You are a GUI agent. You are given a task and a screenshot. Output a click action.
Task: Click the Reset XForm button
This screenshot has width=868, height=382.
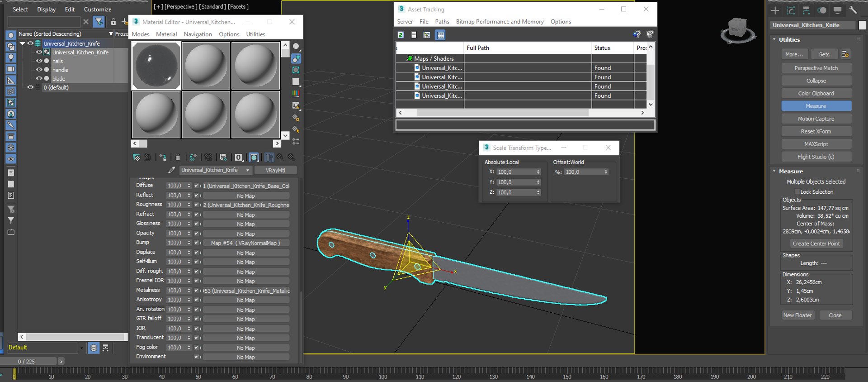[x=816, y=131]
